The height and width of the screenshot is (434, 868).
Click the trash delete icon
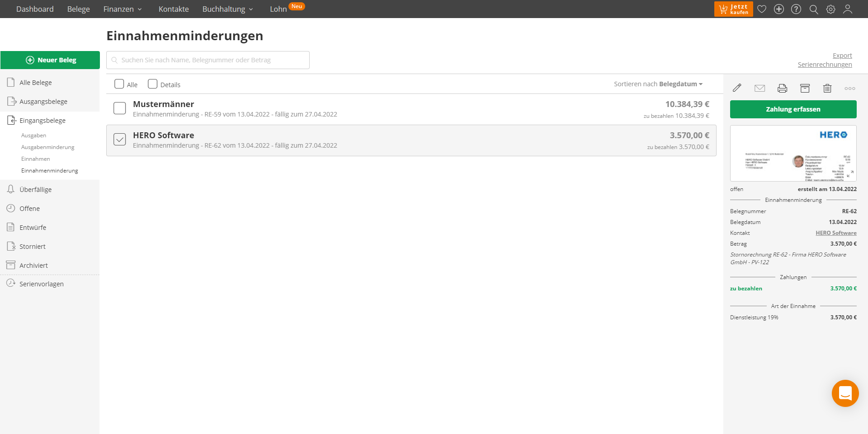click(827, 88)
